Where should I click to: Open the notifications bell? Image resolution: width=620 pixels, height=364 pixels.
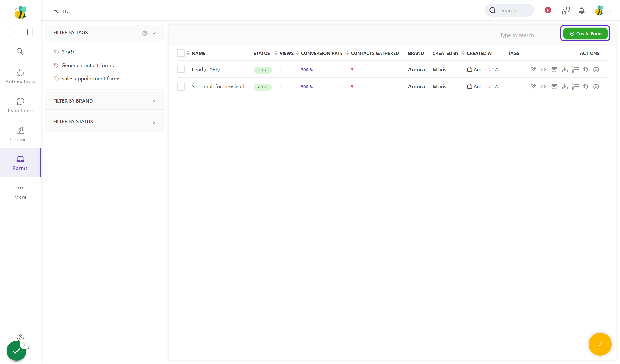point(582,11)
